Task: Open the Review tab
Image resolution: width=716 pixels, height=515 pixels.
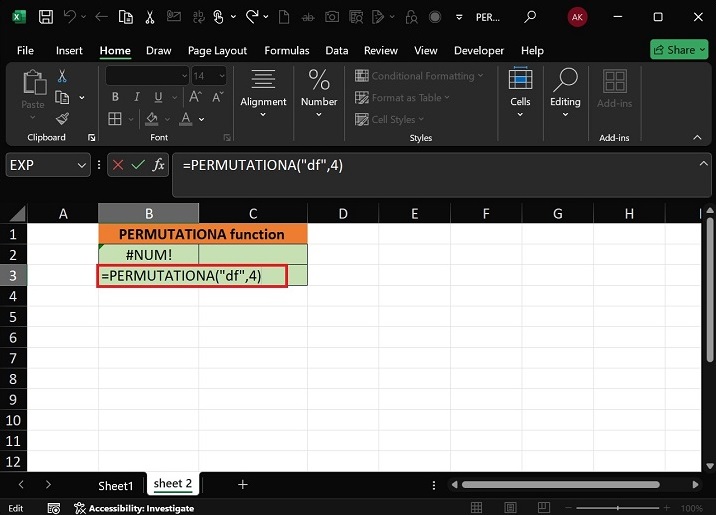Action: click(381, 50)
